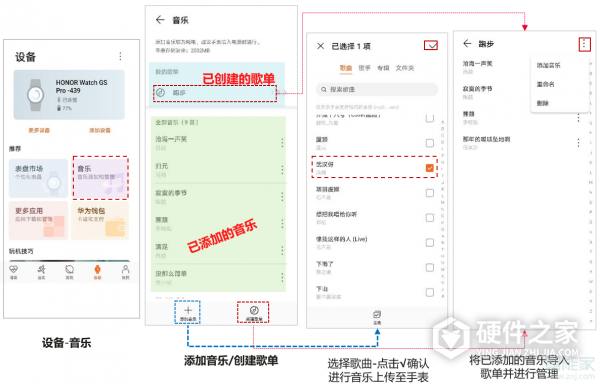Select the 归元 song row in 音乐

[218, 170]
